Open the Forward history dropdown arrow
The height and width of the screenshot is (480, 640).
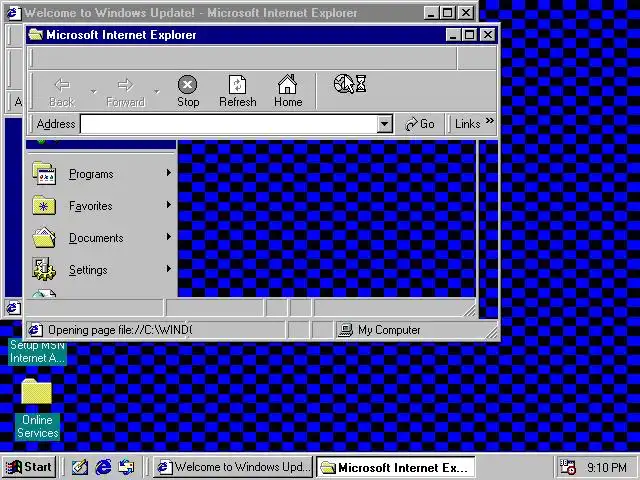pyautogui.click(x=157, y=91)
